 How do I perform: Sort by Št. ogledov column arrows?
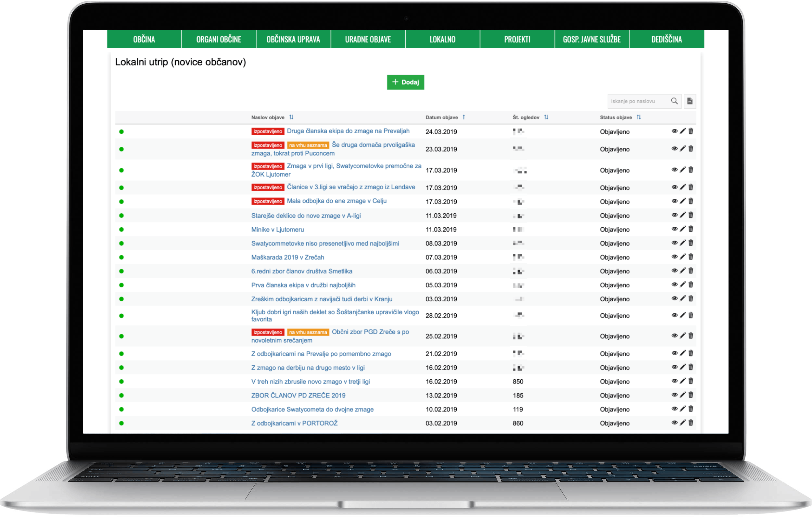(x=546, y=117)
